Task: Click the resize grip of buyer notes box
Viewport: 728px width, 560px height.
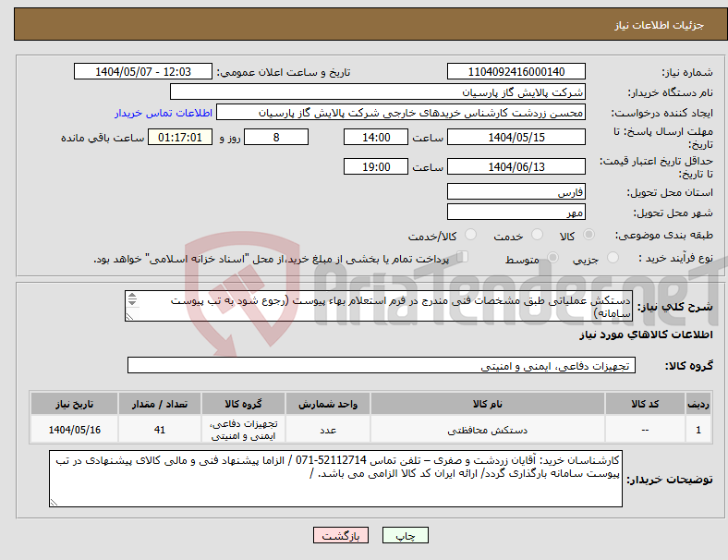Action: [54, 503]
